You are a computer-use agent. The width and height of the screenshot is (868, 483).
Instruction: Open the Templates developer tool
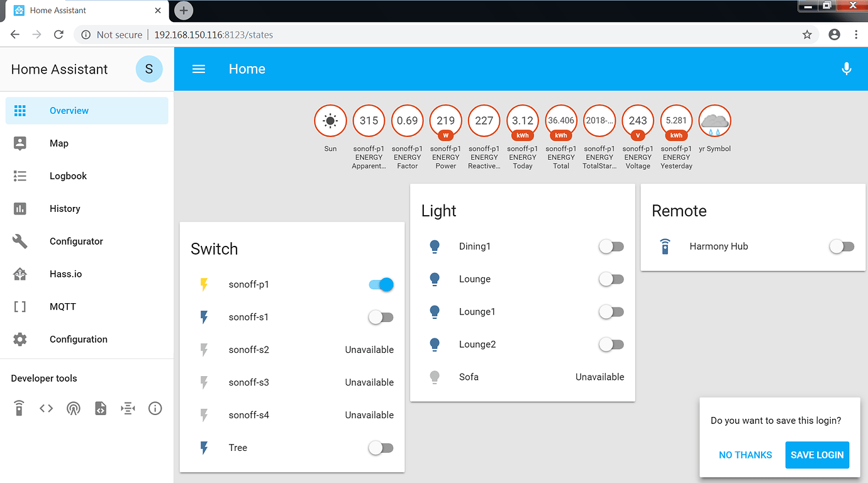[x=101, y=408]
